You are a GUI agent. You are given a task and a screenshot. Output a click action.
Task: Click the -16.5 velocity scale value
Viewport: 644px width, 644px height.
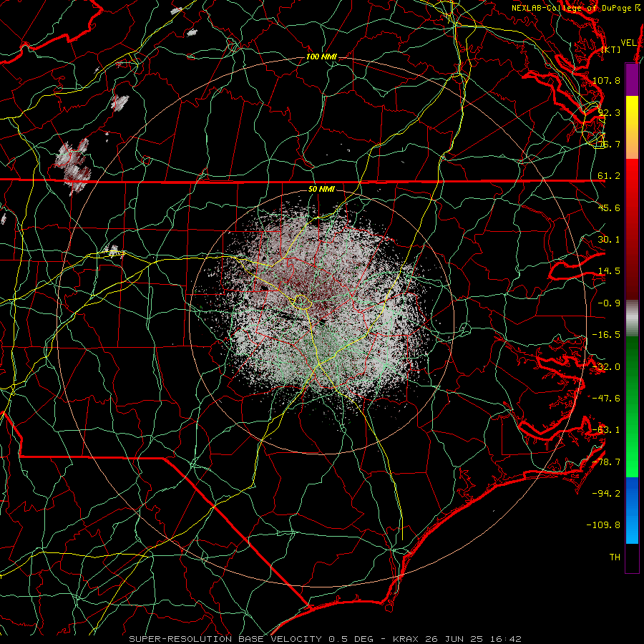(x=607, y=334)
